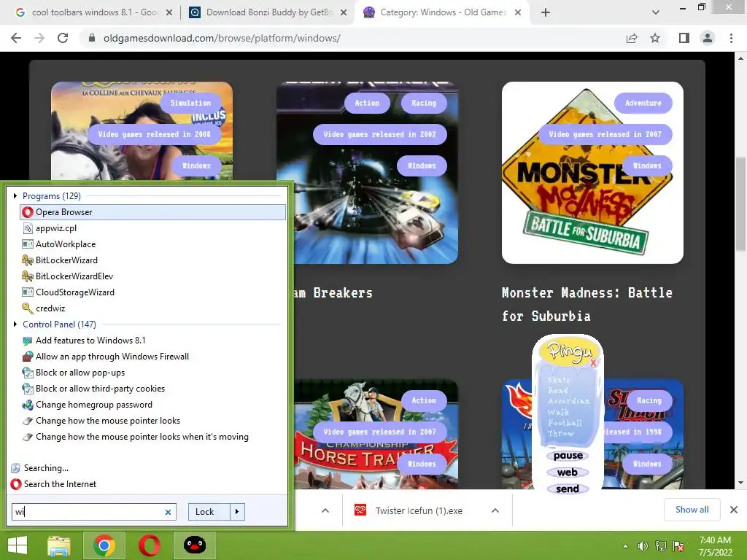
Task: Collapse the Programs (129) group
Action: click(x=15, y=195)
